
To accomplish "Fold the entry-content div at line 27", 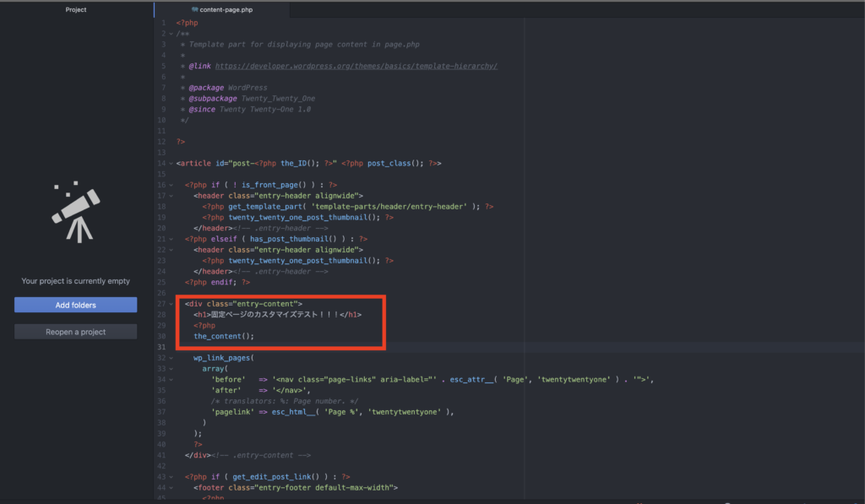I will [x=171, y=304].
